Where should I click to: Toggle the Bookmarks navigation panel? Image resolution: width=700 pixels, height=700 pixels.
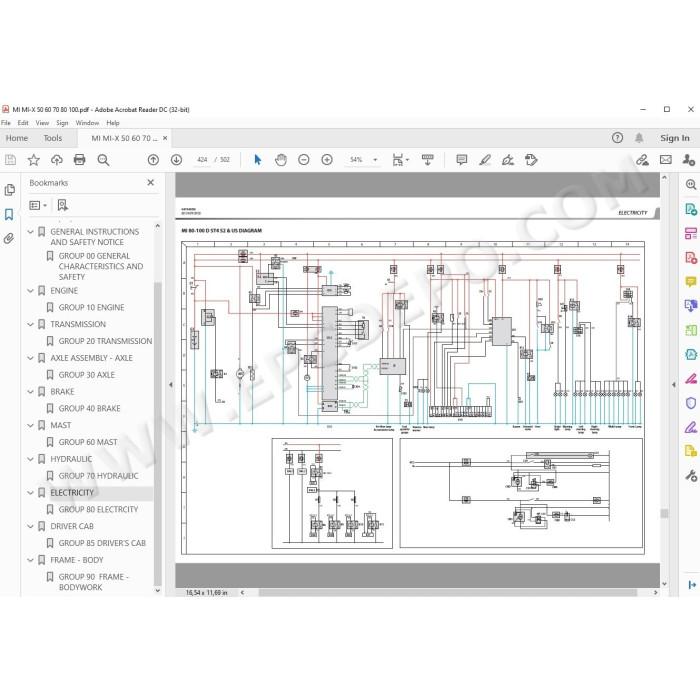9,214
